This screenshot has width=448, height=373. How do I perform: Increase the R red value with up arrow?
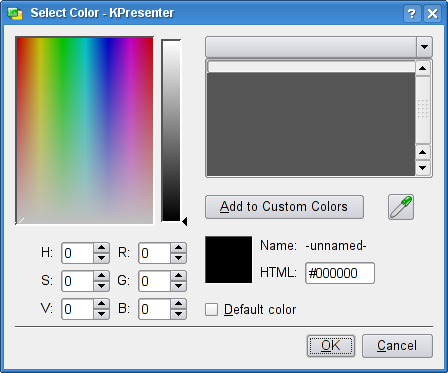point(178,248)
